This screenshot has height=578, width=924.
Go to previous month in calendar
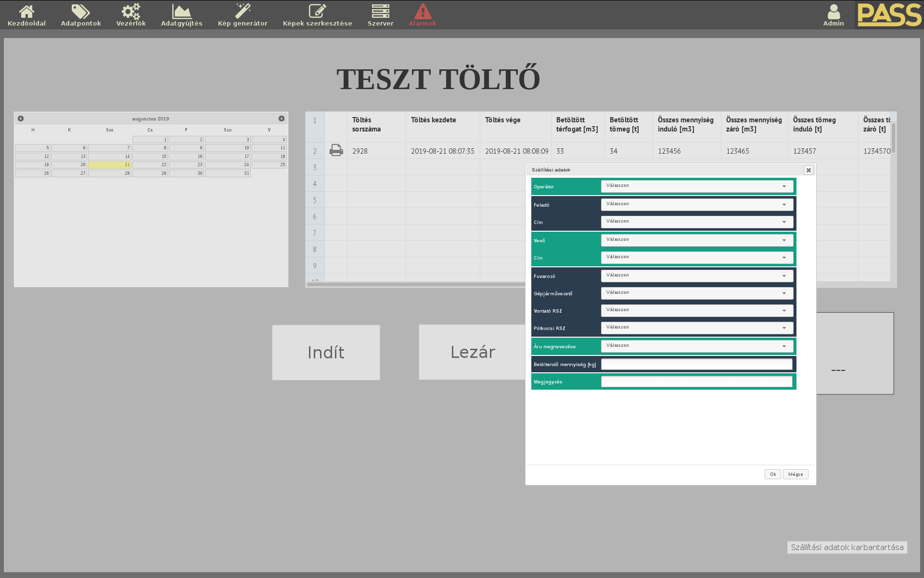click(x=21, y=118)
